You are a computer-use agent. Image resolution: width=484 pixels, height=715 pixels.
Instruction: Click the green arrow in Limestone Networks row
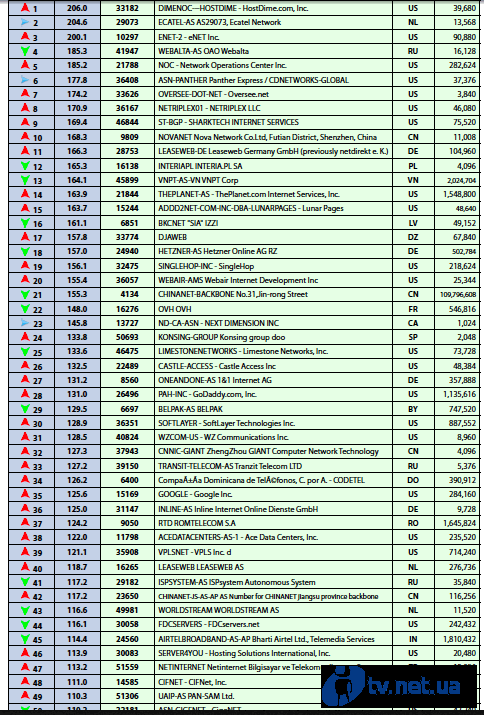[x=26, y=352]
